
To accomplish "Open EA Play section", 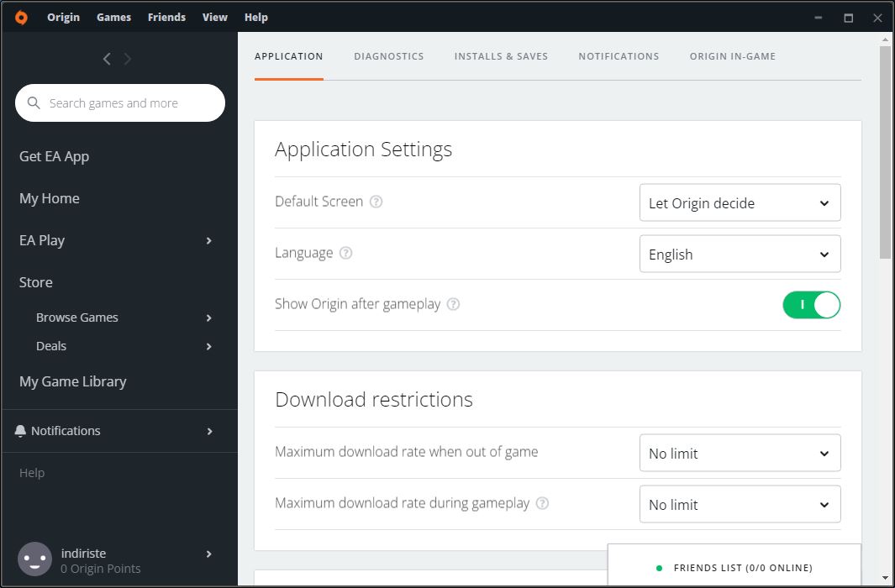I will pyautogui.click(x=42, y=241).
